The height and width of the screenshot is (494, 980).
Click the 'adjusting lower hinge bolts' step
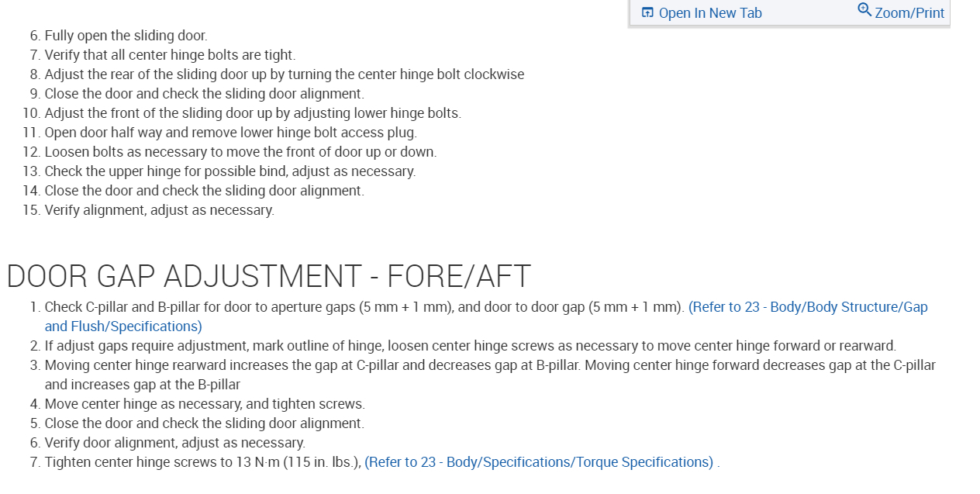253,113
